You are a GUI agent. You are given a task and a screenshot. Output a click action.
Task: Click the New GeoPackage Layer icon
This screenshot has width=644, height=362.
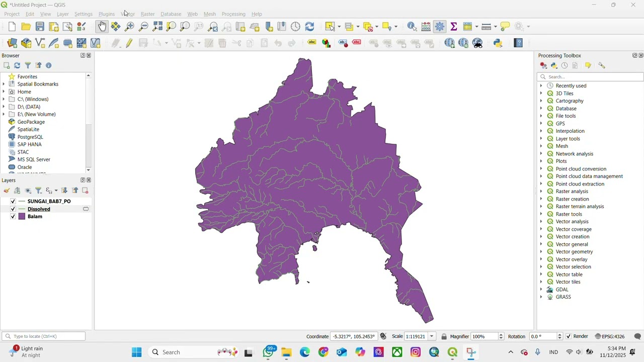pos(26,43)
